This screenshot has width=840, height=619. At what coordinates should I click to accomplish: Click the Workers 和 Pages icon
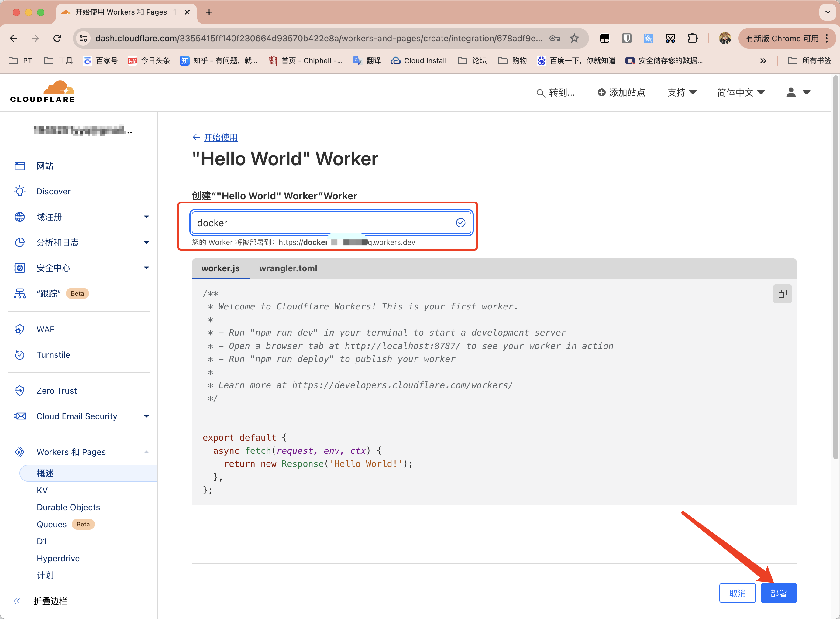[x=19, y=452]
